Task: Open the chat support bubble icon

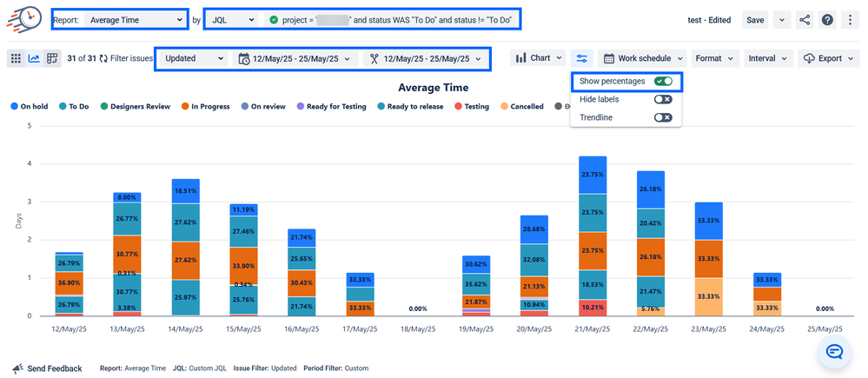Action: click(x=834, y=351)
